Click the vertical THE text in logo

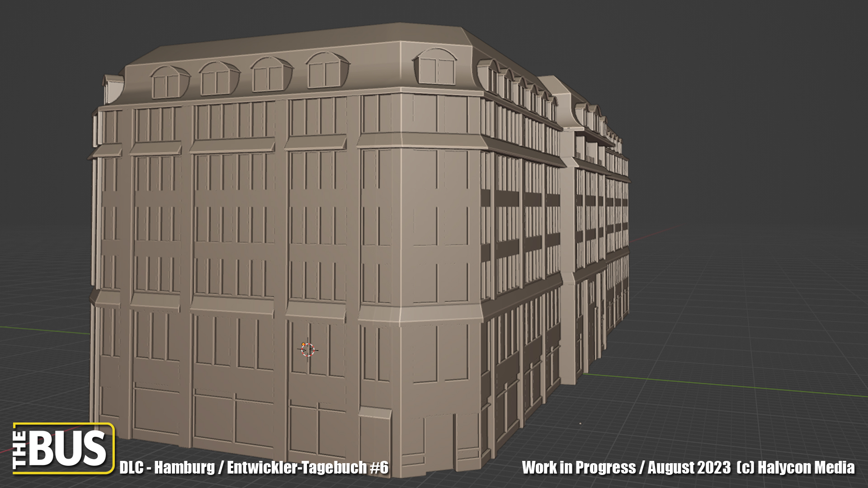click(20, 450)
